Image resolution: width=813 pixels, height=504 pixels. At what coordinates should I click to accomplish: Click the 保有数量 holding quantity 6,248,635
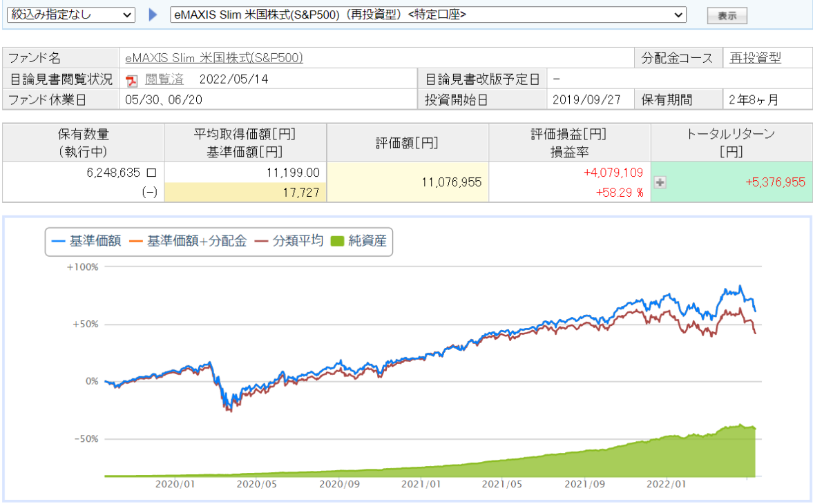click(x=113, y=173)
